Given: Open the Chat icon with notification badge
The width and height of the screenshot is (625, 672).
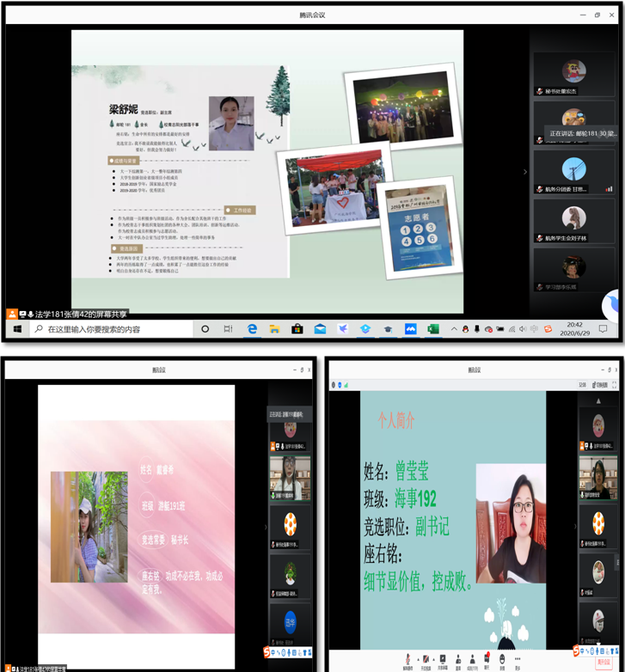Looking at the screenshot, I should pos(487,658).
